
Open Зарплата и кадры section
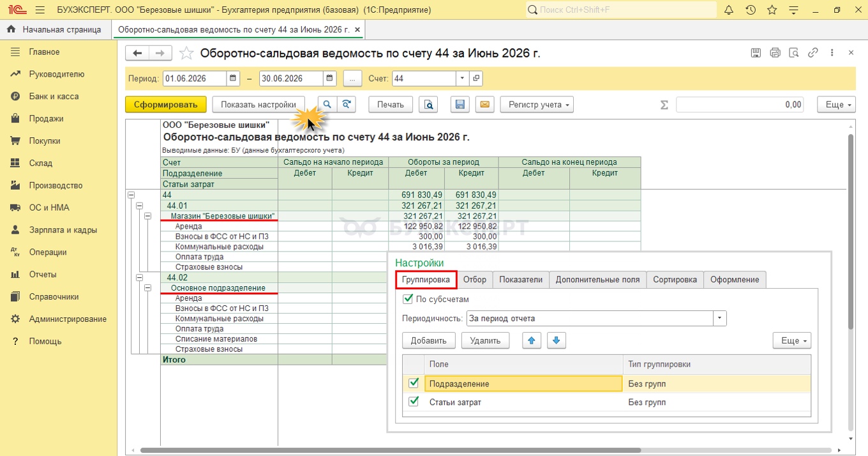click(63, 230)
